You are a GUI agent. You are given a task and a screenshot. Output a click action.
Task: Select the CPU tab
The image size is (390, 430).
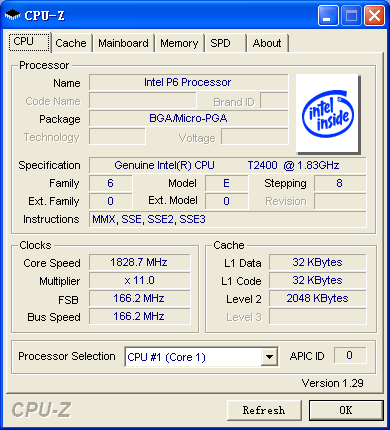pos(29,42)
